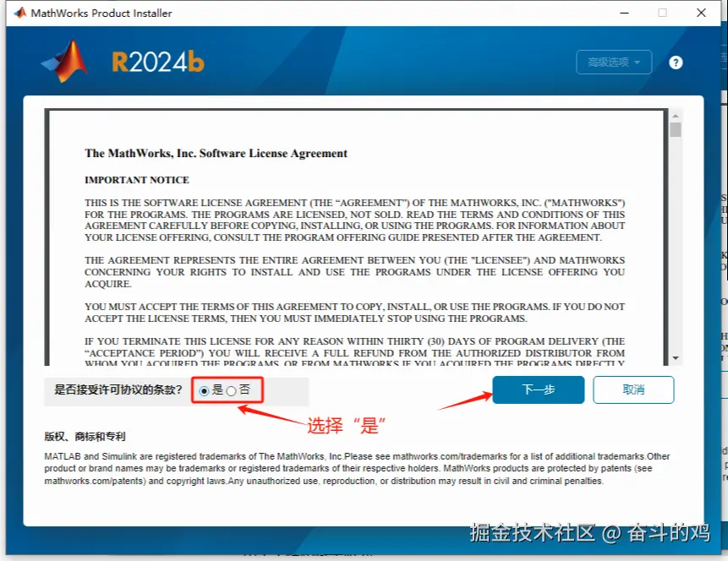The height and width of the screenshot is (561, 728).
Task: Click the 取消 button
Action: (633, 389)
